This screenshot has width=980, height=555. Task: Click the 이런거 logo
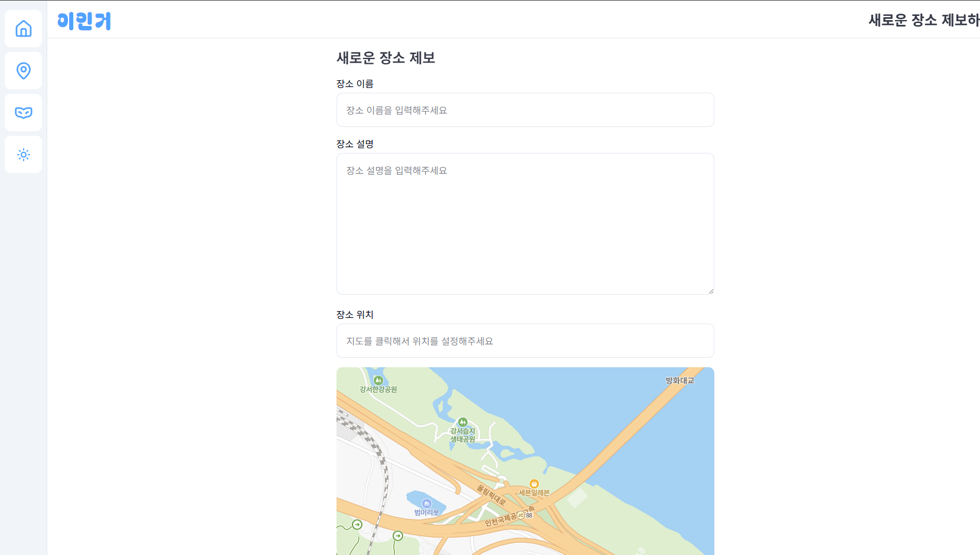point(84,21)
